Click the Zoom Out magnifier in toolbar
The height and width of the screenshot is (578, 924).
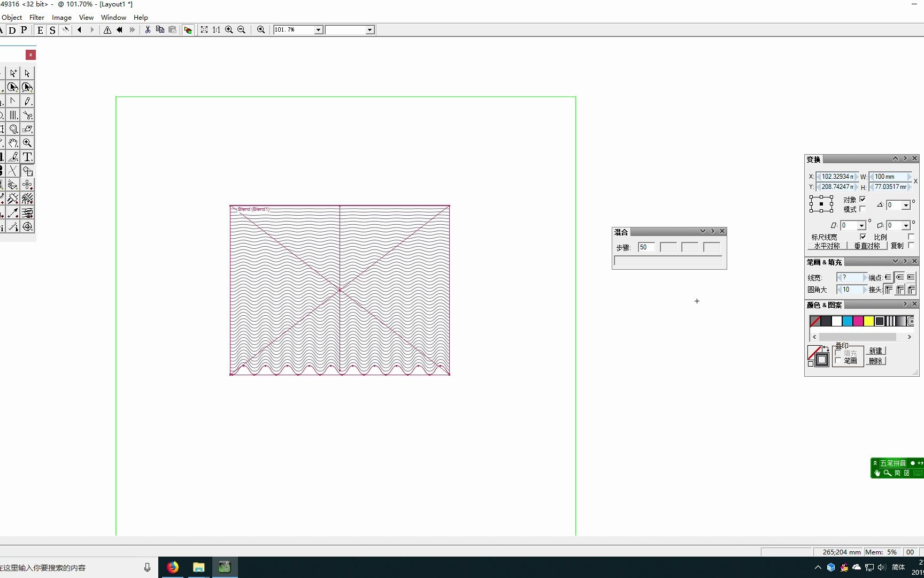[x=241, y=30]
